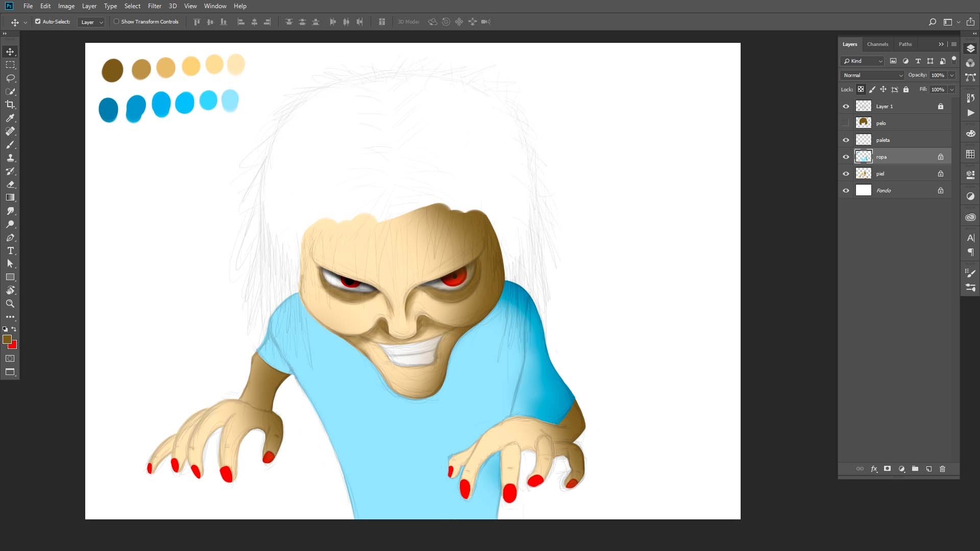Hide the Fondo layer
This screenshot has width=980, height=551.
tap(846, 190)
